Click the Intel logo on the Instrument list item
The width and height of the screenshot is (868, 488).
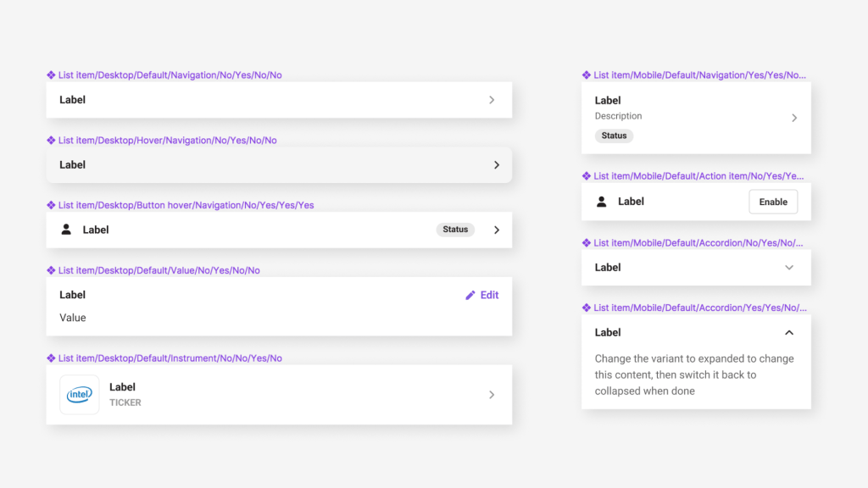[x=79, y=394]
